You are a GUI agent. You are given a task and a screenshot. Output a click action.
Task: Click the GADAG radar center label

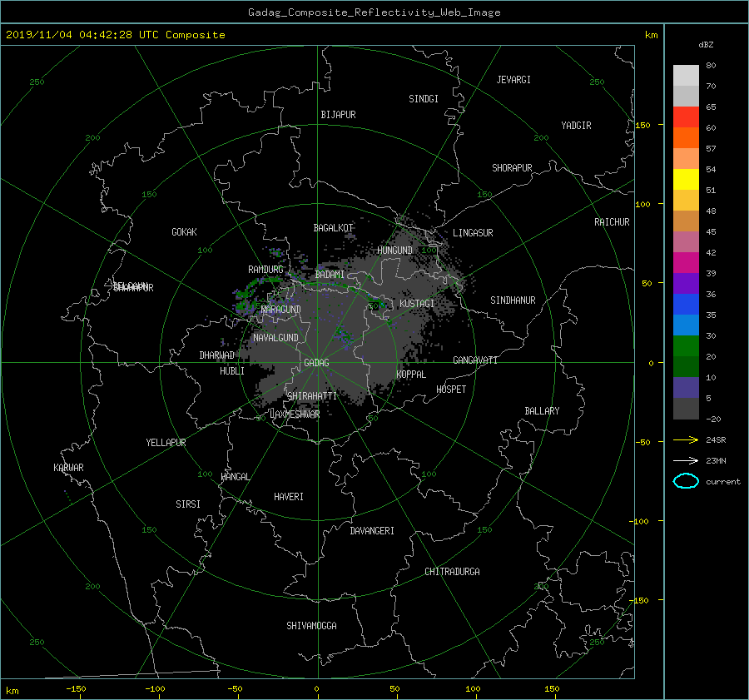click(317, 363)
